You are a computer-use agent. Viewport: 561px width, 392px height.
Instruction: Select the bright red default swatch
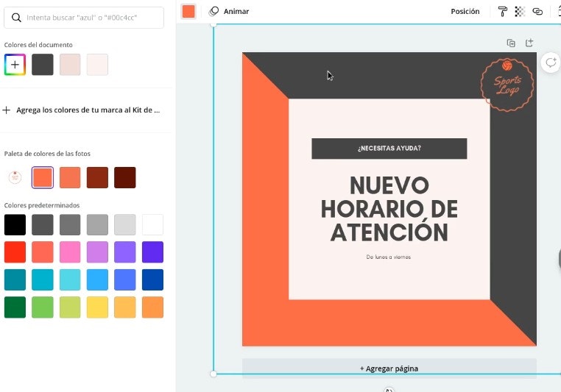(x=15, y=252)
